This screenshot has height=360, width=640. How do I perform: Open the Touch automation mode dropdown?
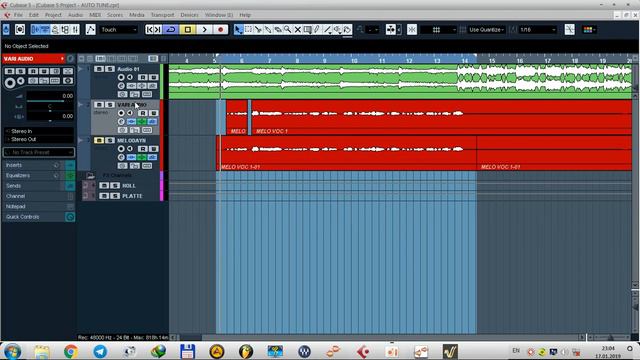(x=118, y=29)
